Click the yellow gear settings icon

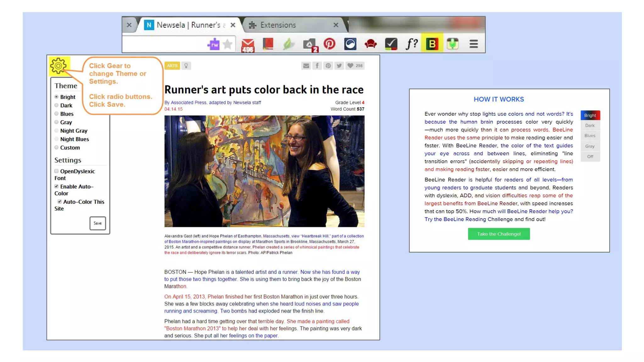pos(58,66)
